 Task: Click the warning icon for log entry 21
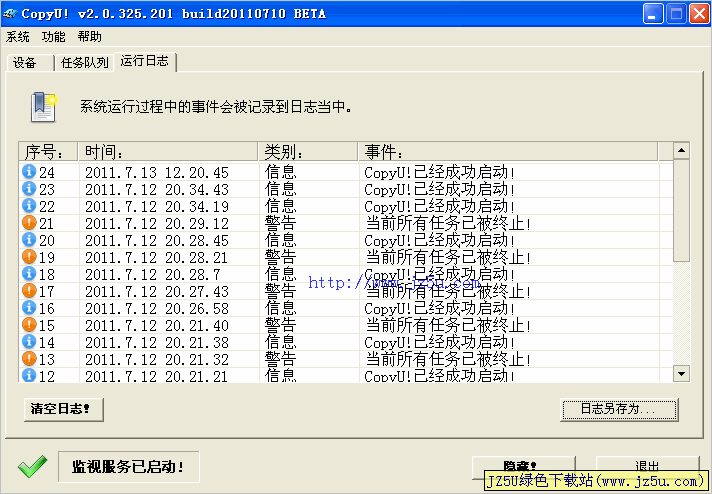click(x=29, y=222)
